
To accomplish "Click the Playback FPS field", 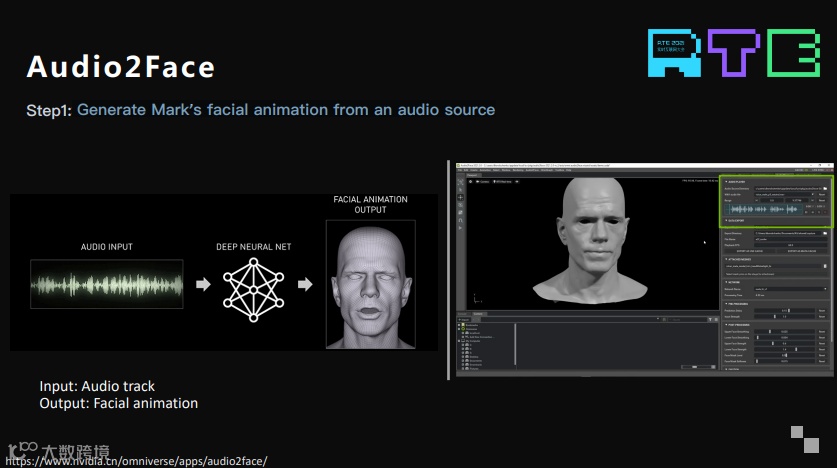I will [x=791, y=245].
